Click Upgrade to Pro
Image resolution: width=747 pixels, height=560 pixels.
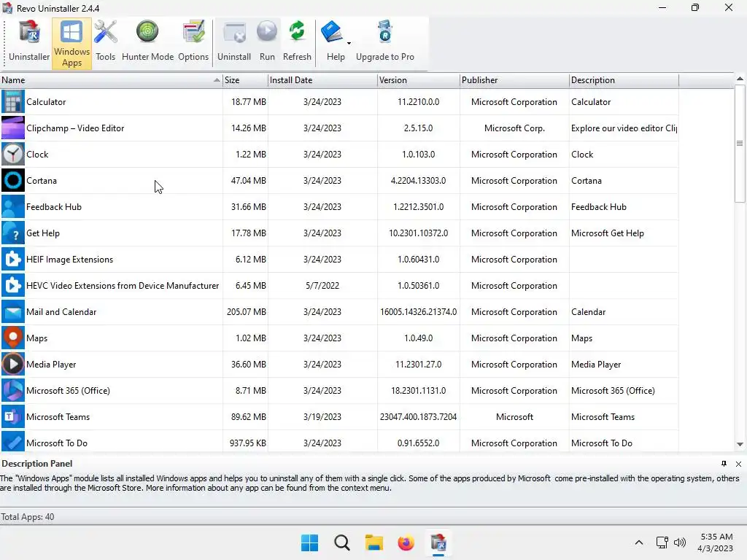coord(385,43)
